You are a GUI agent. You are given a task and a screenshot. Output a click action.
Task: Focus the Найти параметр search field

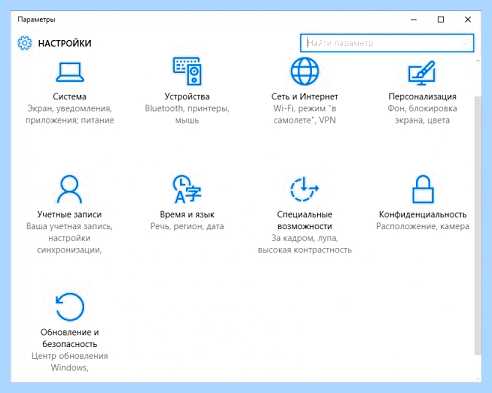387,43
